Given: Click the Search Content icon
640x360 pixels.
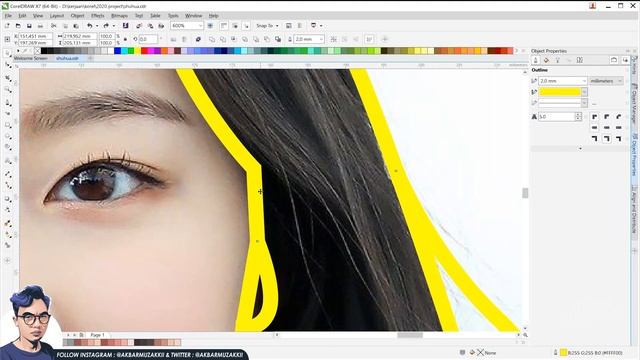Looking at the screenshot, I should [x=126, y=26].
